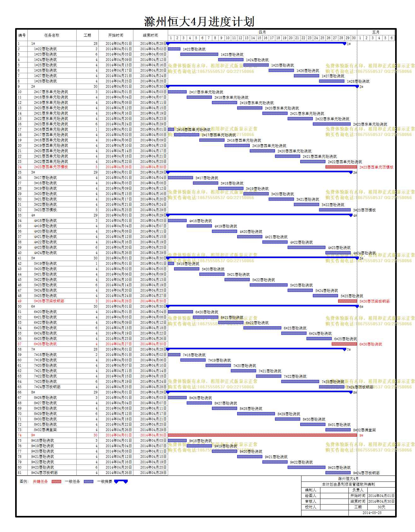Click the blue 8#29层砼浇筑 Gantt bar

tap(256, 414)
